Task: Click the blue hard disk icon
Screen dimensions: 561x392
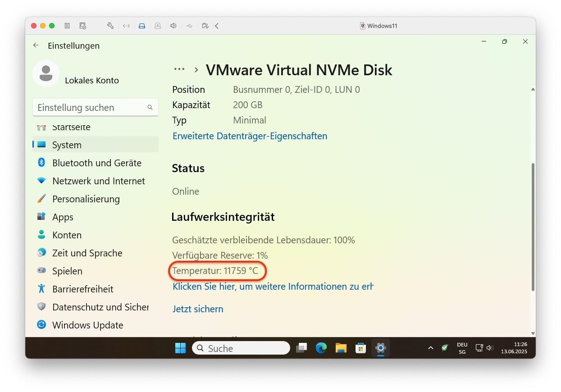Action: pyautogui.click(x=142, y=26)
